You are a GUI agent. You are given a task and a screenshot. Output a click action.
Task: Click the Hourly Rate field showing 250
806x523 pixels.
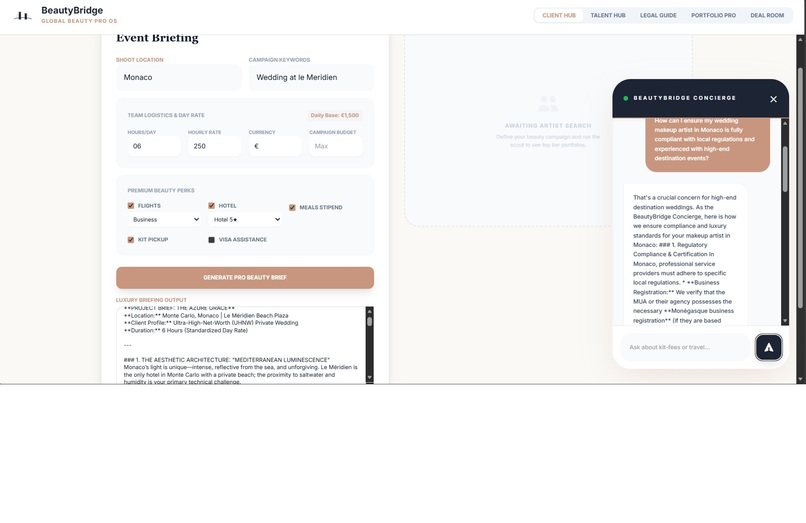pos(214,146)
